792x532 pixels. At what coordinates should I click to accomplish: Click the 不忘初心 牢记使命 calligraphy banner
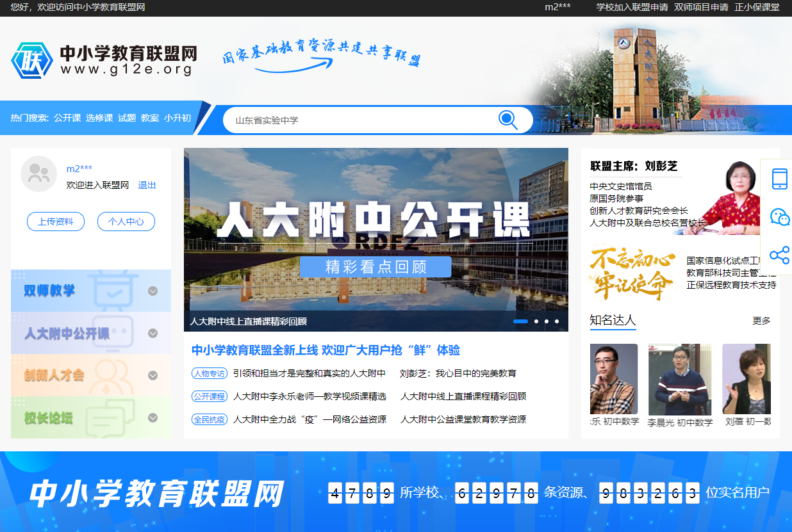point(633,273)
